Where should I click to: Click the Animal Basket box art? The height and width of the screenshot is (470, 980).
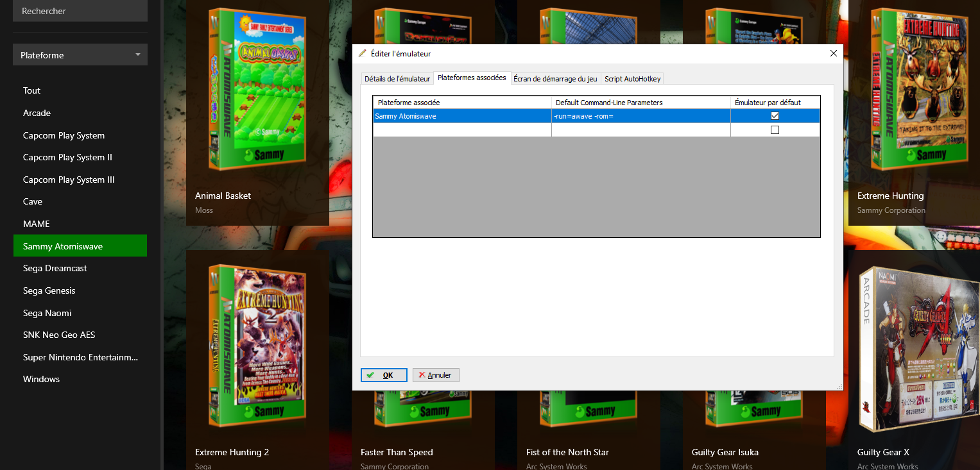pos(258,90)
